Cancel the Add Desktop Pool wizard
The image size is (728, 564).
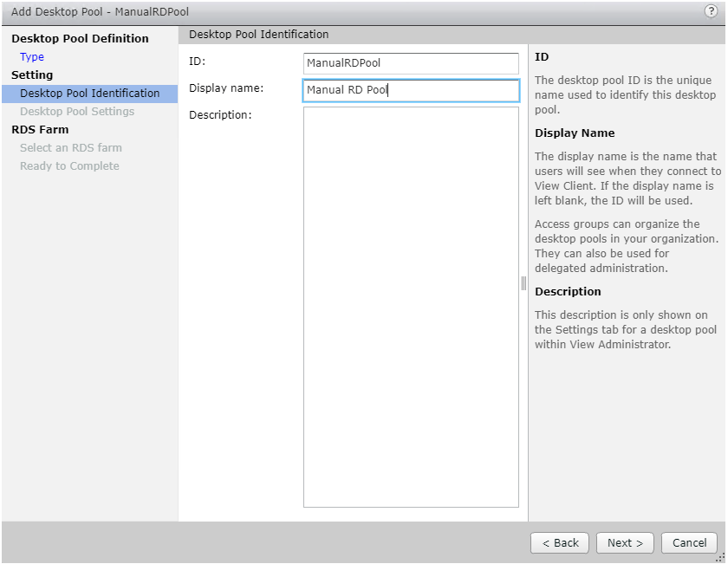690,542
